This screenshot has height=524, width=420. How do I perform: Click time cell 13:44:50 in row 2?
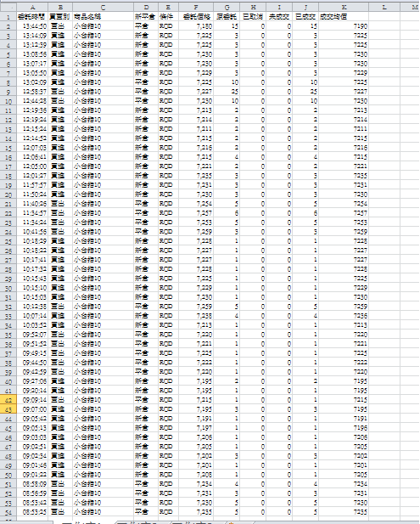pos(32,26)
